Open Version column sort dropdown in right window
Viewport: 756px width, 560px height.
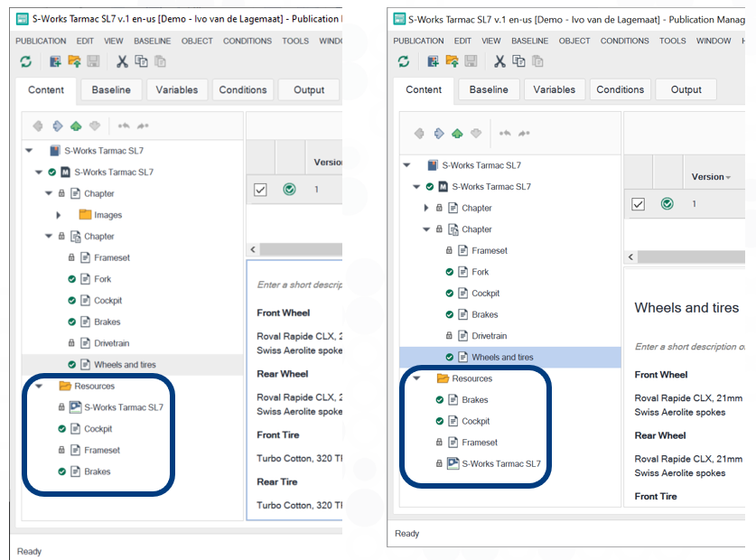[x=728, y=178]
